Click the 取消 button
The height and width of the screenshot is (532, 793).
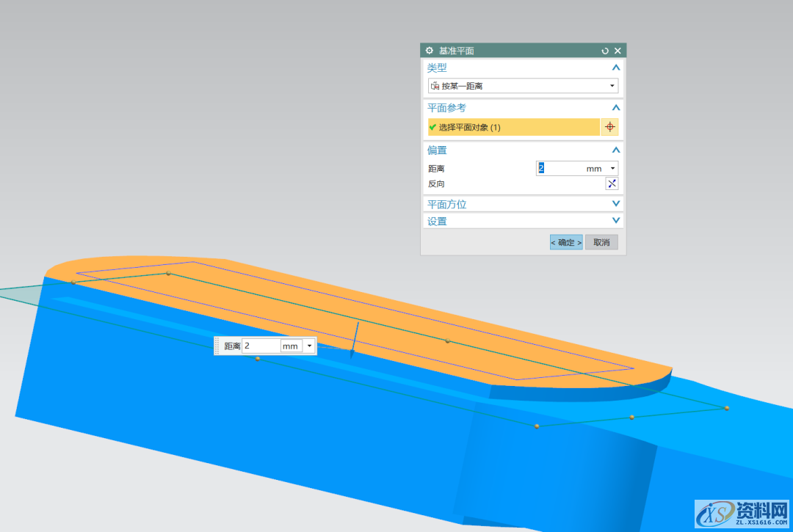[x=601, y=242]
